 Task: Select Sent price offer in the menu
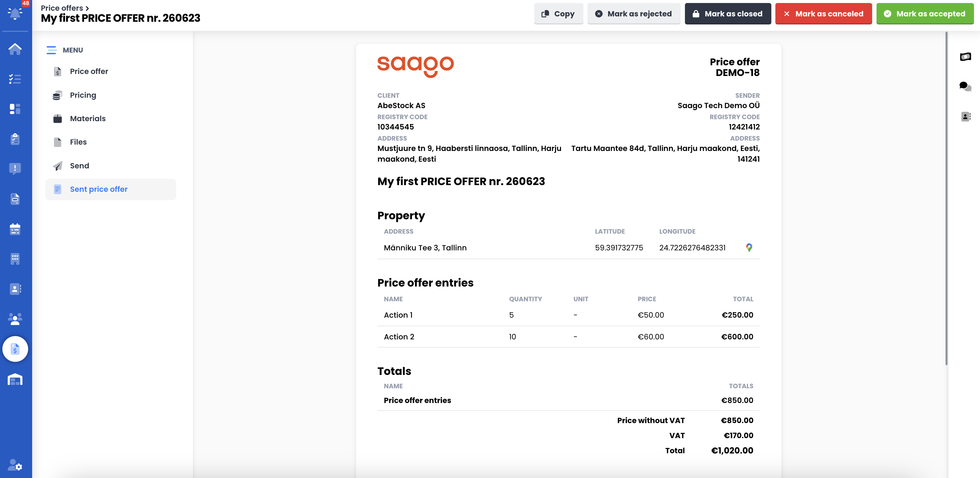pos(98,189)
